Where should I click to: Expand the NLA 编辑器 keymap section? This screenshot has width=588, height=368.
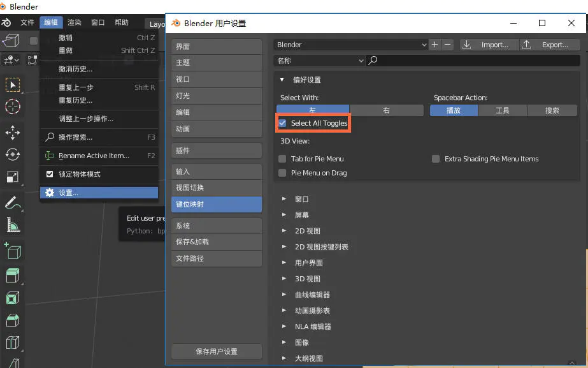(x=284, y=327)
